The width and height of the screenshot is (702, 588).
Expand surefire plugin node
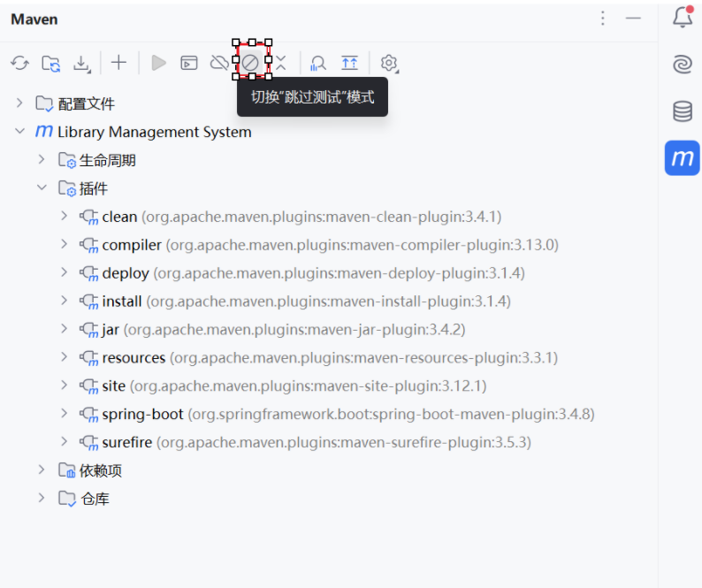(64, 441)
